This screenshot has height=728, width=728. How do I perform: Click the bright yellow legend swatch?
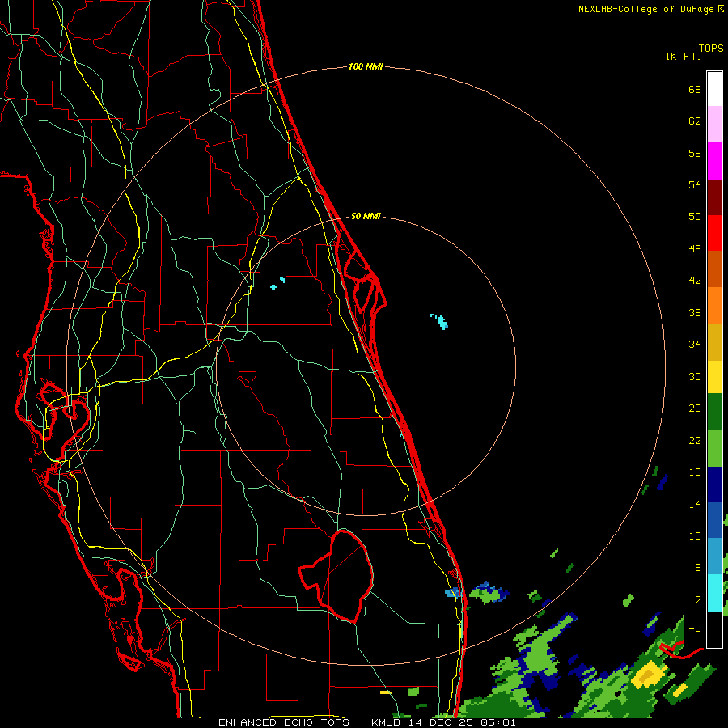[714, 377]
